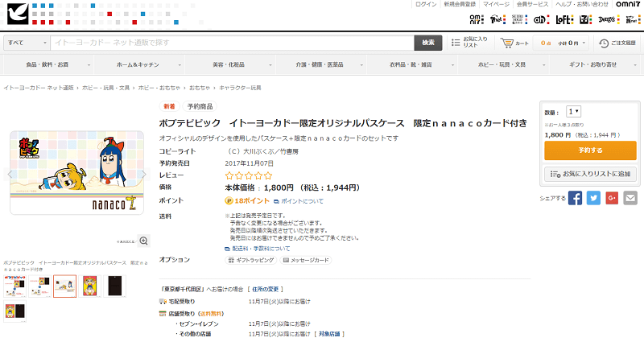Select the first product thumbnail
644x342 pixels.
[x=14, y=286]
